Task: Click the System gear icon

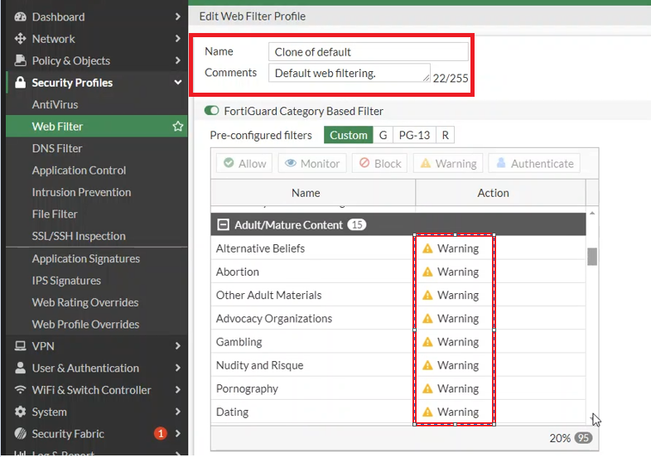Action: pos(20,411)
